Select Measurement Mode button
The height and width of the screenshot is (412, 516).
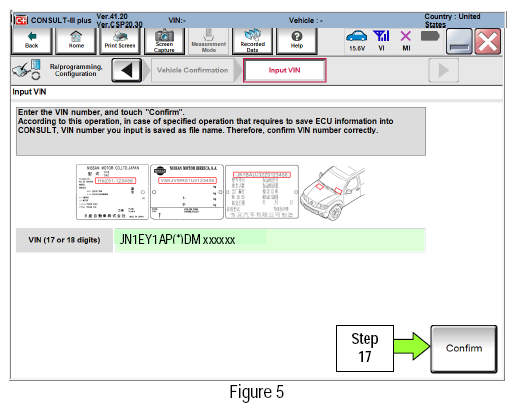[209, 41]
